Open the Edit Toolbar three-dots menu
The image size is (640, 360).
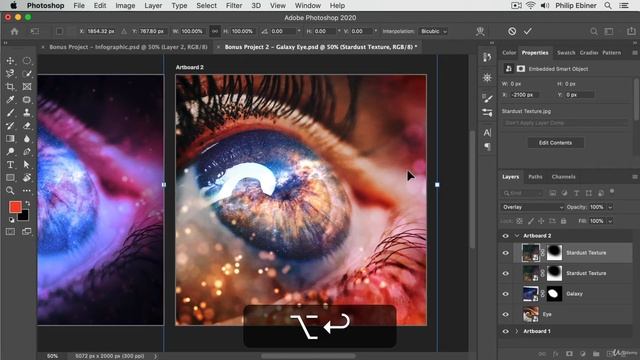[27, 191]
